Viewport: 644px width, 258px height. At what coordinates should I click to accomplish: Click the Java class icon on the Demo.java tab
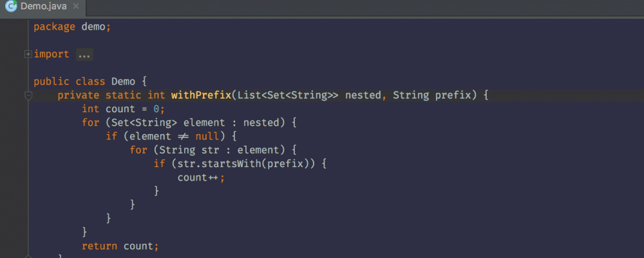point(11,8)
